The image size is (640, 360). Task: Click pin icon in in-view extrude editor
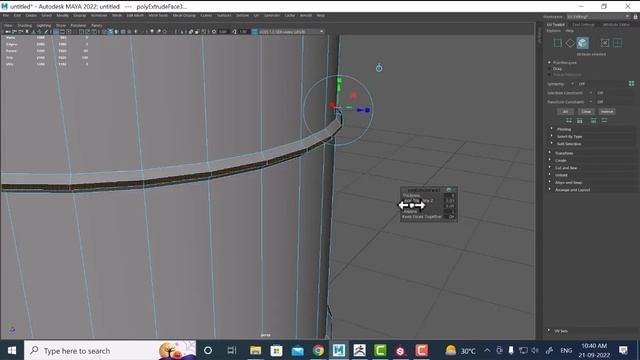[449, 190]
